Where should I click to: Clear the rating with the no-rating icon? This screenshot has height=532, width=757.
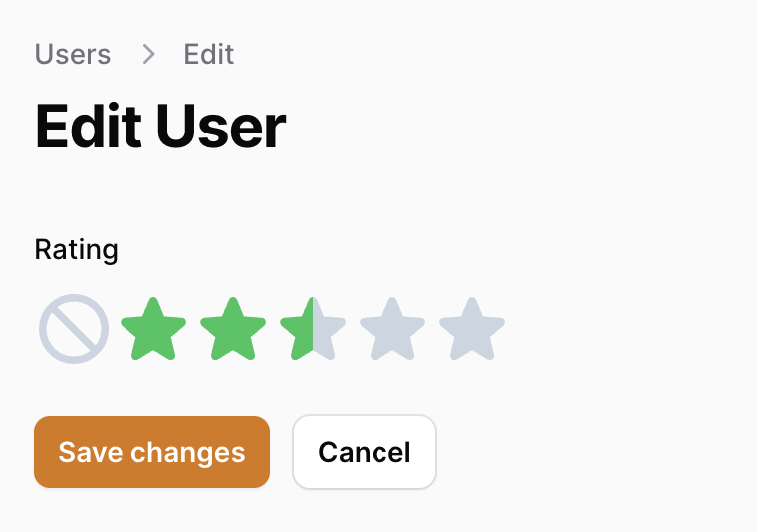pyautogui.click(x=74, y=329)
